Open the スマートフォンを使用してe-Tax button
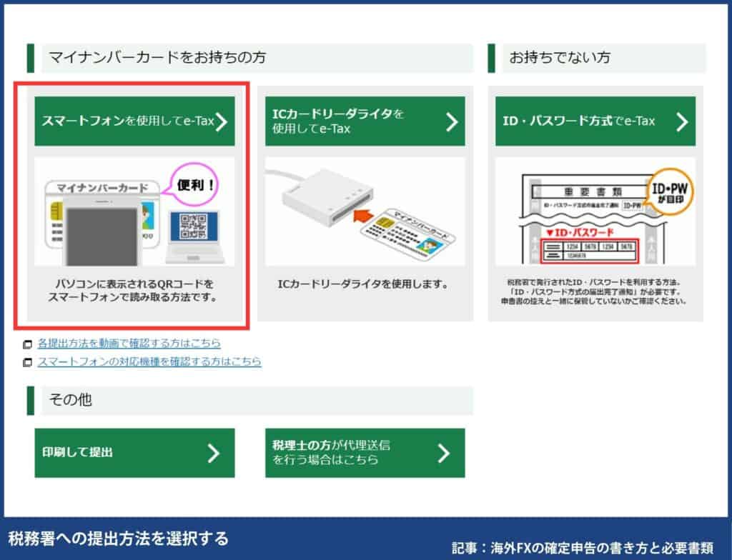732x560 pixels. tap(134, 121)
